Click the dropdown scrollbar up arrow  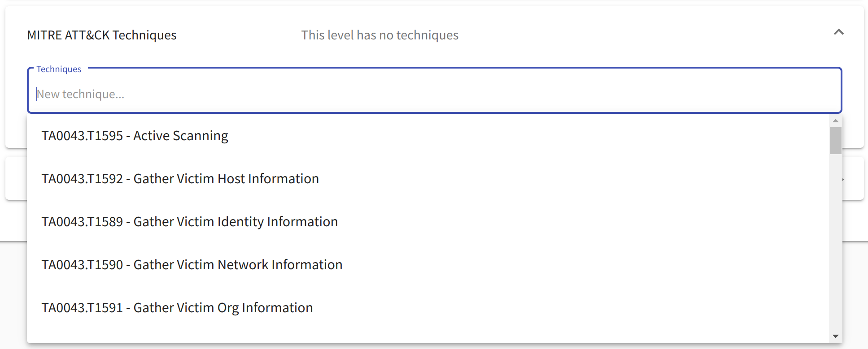[835, 121]
